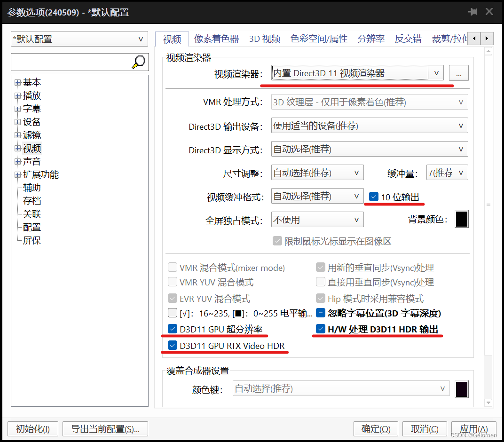Viewport: 504px width, 442px height.
Task: Toggle 忽略字幕位置(3D 字幕深度) setting
Action: [x=320, y=312]
